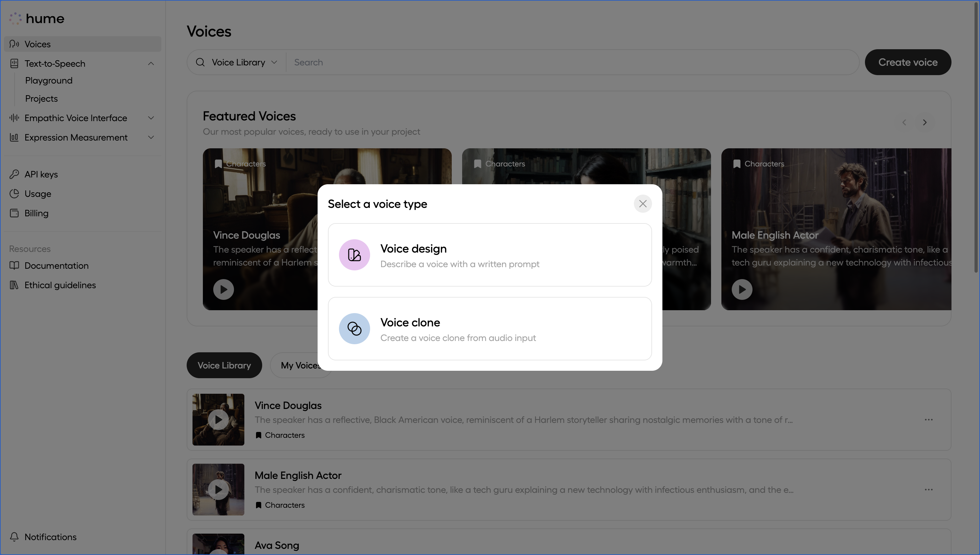Viewport: 980px width, 555px height.
Task: Click the Create voice button
Action: click(x=908, y=62)
